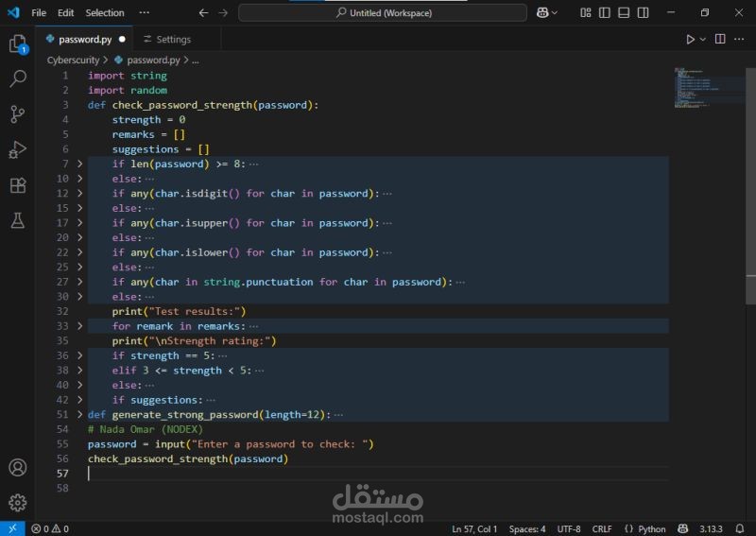Change encoding via UTF-8
Image resolution: width=756 pixels, height=536 pixels.
[x=569, y=528]
